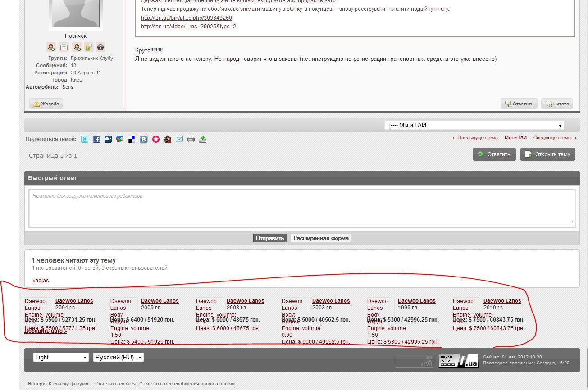The height and width of the screenshot is (390, 588).
Task: Click 'Последнее посещение: Сегодня, 16:20' text
Action: 526,363
